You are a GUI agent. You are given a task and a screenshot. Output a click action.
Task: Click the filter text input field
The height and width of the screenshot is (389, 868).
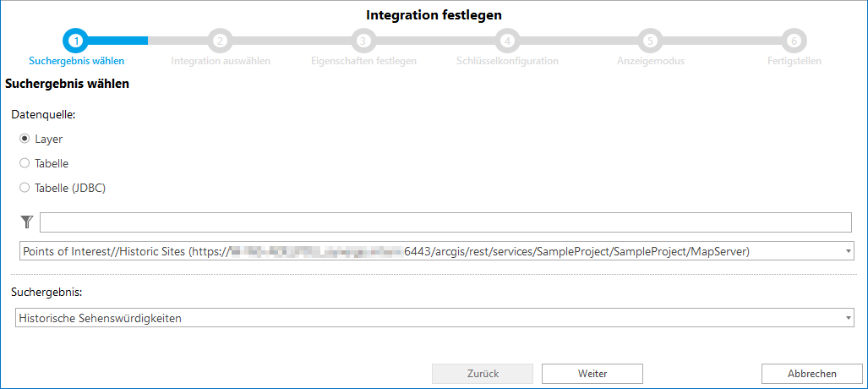coord(445,222)
